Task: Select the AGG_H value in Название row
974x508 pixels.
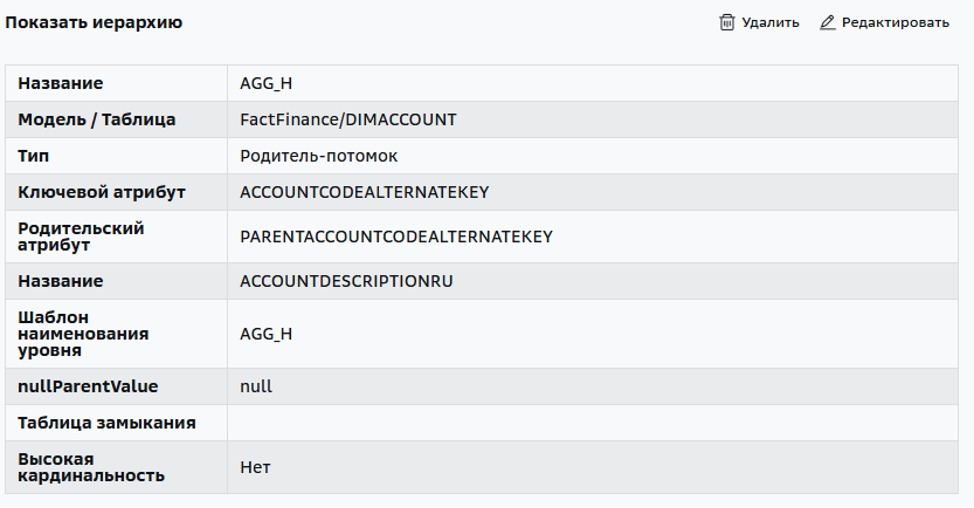Action: [x=266, y=83]
